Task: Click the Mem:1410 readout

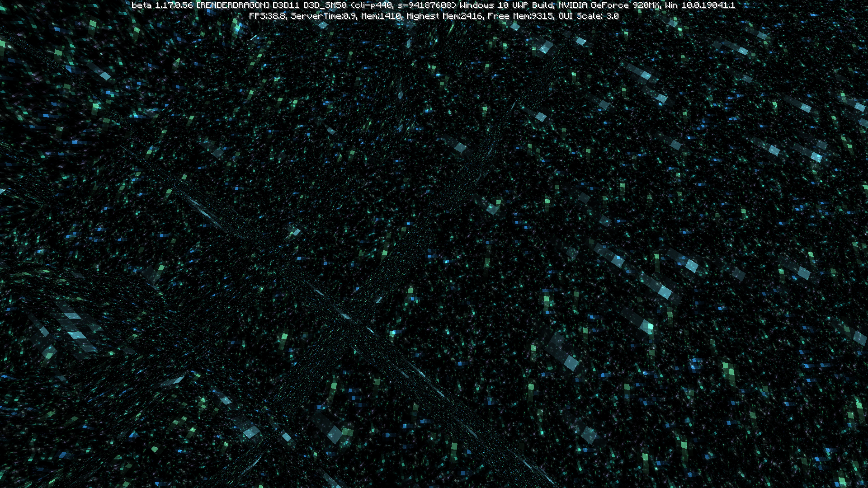Action: (x=381, y=16)
